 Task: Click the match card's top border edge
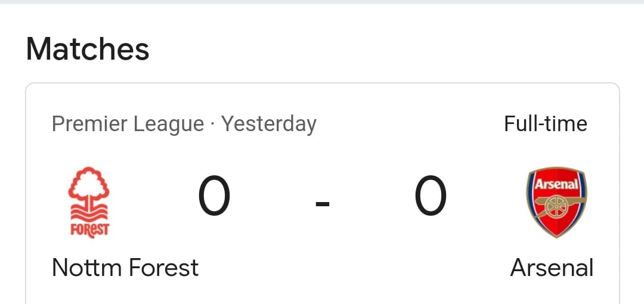coord(323,83)
